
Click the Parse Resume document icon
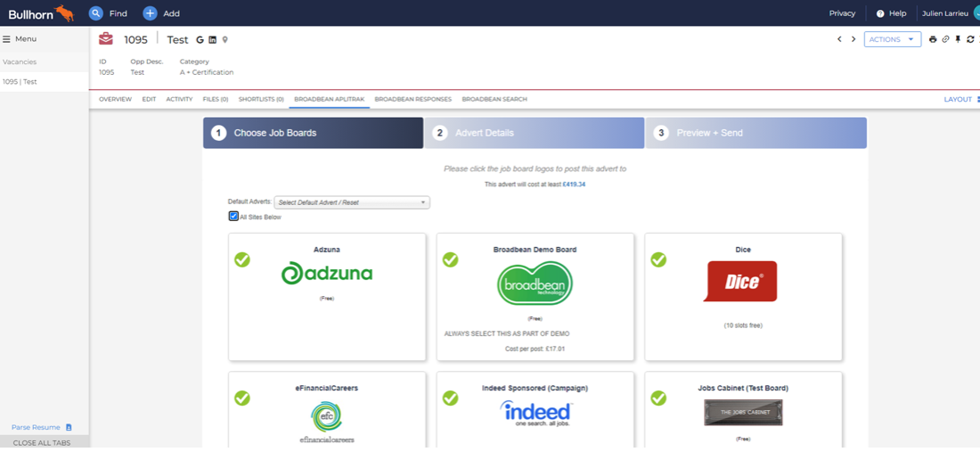69,428
